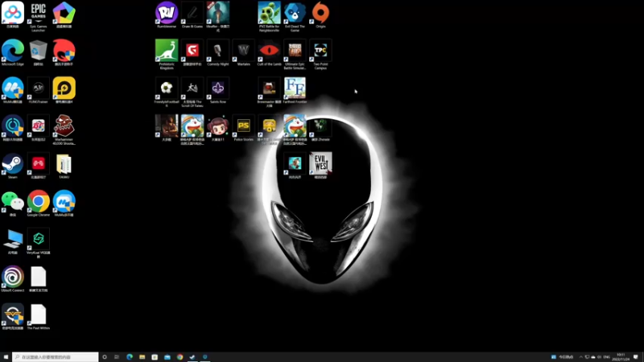Open the blank text document above The Past Within

pyautogui.click(x=38, y=279)
